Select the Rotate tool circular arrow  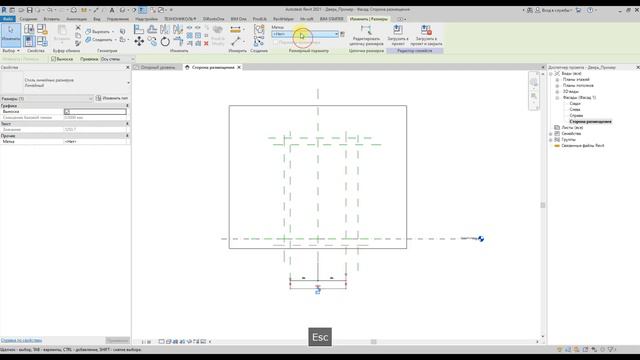165,41
